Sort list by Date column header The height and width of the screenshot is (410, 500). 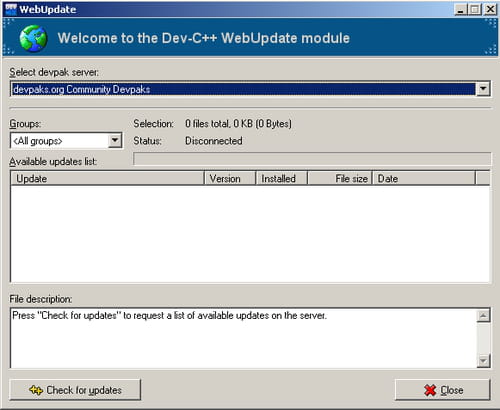(424, 178)
